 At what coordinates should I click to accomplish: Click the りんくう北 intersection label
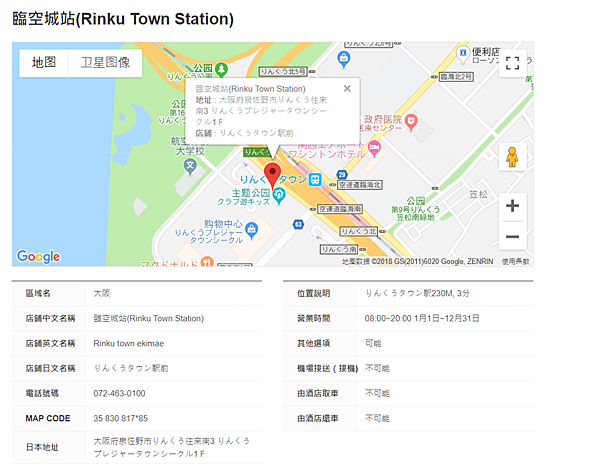(x=359, y=231)
